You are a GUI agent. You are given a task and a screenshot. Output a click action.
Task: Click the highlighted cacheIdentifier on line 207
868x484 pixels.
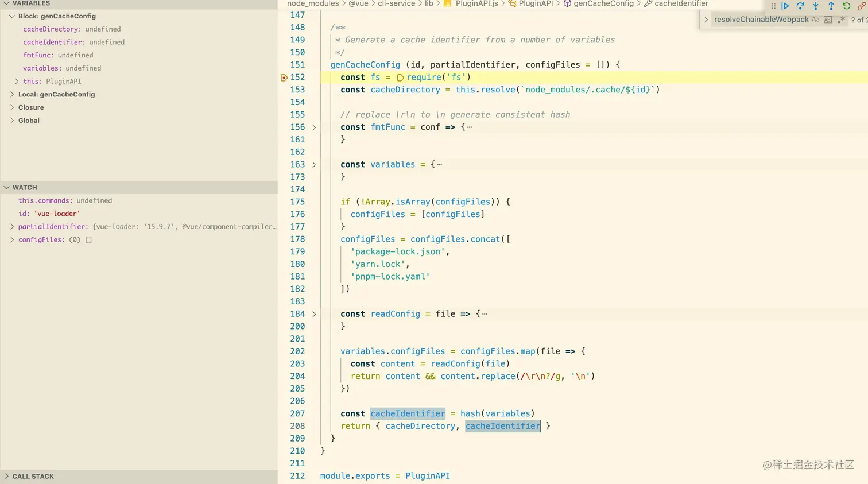click(408, 413)
